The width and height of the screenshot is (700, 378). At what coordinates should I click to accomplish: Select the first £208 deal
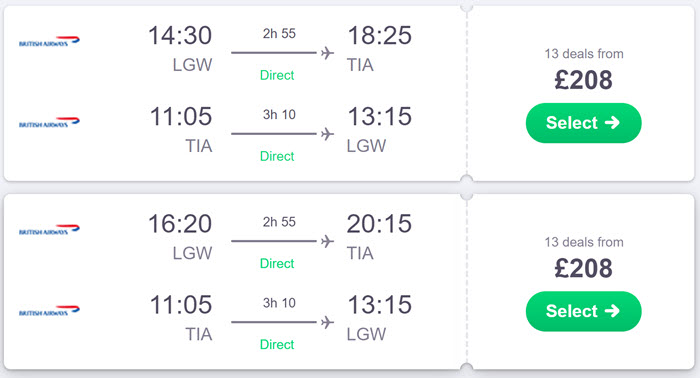[583, 123]
